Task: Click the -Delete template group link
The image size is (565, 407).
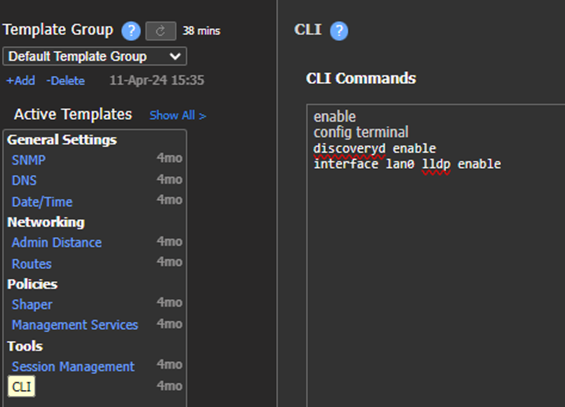Action: point(66,81)
